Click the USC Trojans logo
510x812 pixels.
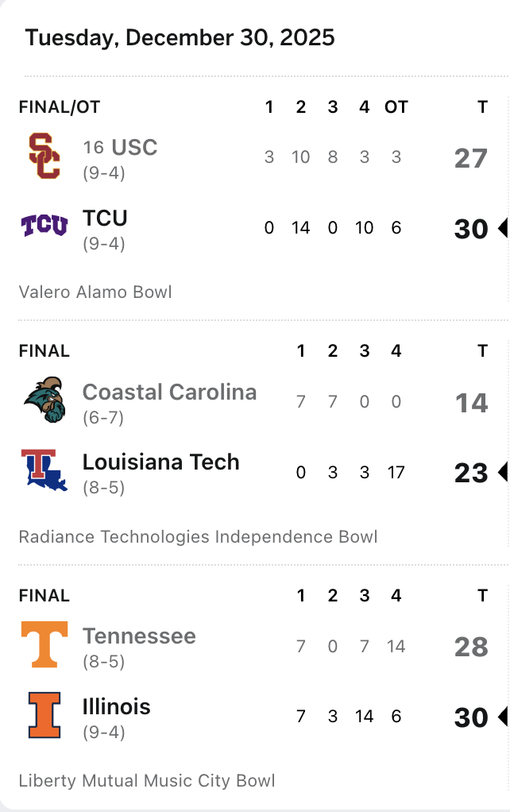pos(44,157)
